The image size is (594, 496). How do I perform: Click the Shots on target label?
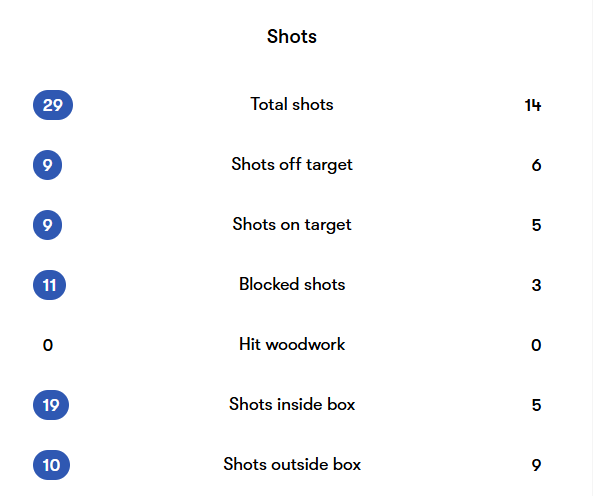tap(292, 225)
